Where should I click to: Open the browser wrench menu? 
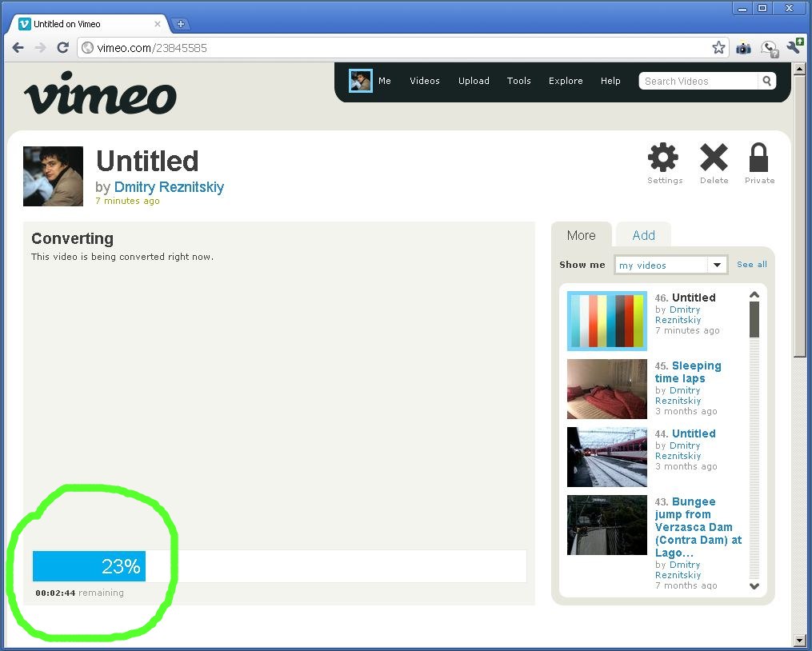tap(794, 48)
